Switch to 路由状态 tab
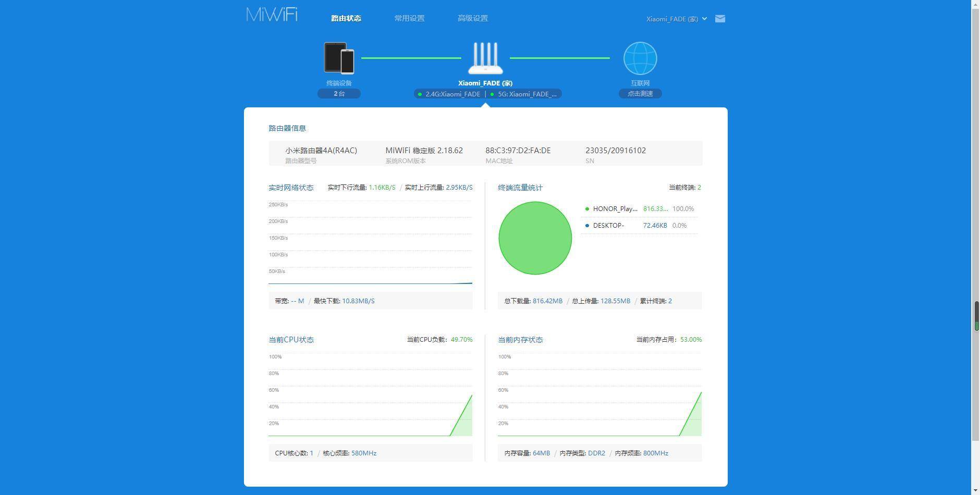Viewport: 980px width, 495px height. [346, 18]
